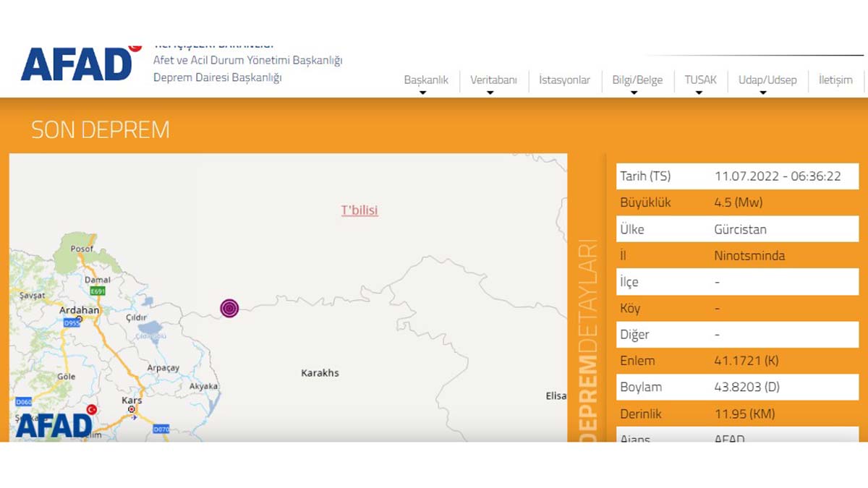Image resolution: width=868 pixels, height=488 pixels.
Task: Open the İstasyonlar menu item
Action: (564, 80)
